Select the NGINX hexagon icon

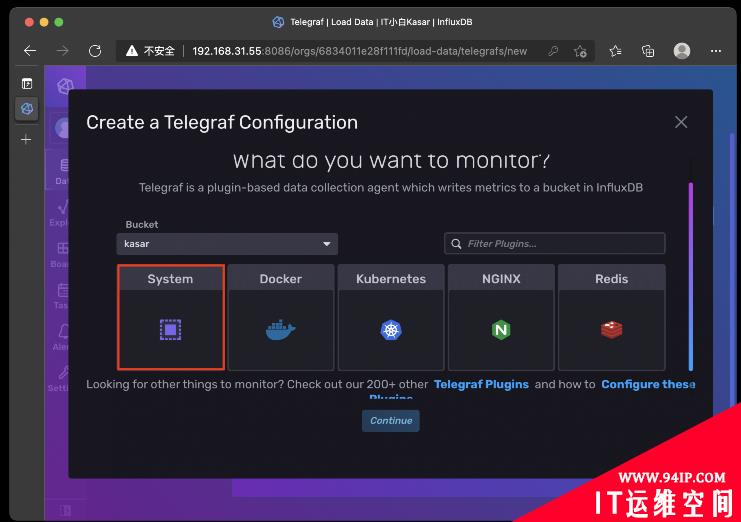(501, 330)
